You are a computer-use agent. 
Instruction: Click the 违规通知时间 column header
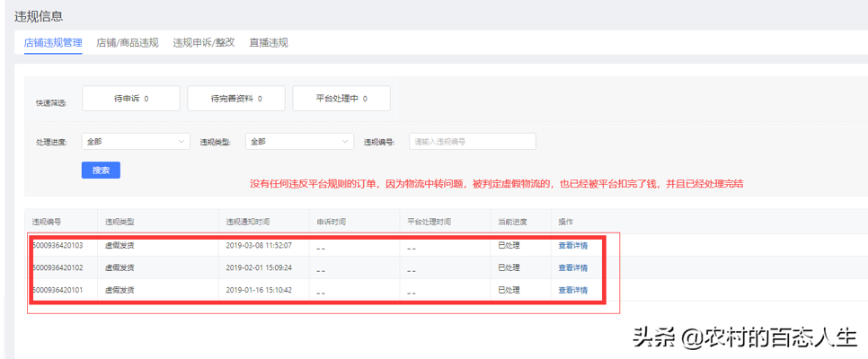(247, 222)
